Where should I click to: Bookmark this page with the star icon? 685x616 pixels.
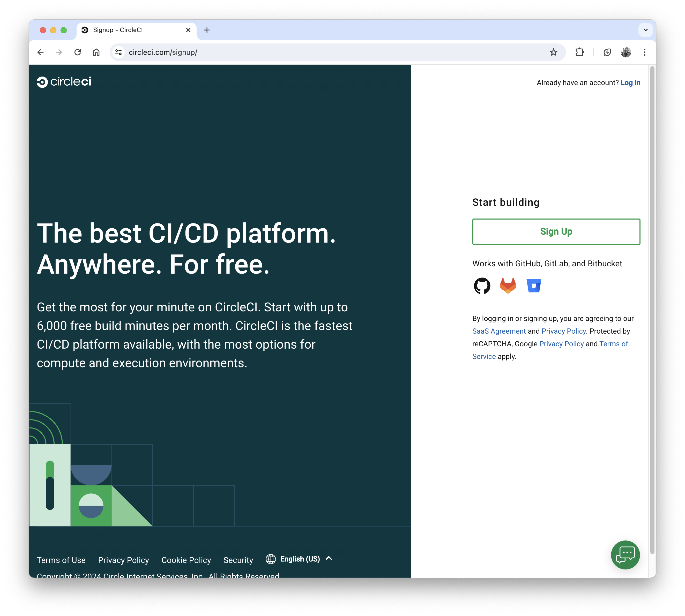(553, 52)
